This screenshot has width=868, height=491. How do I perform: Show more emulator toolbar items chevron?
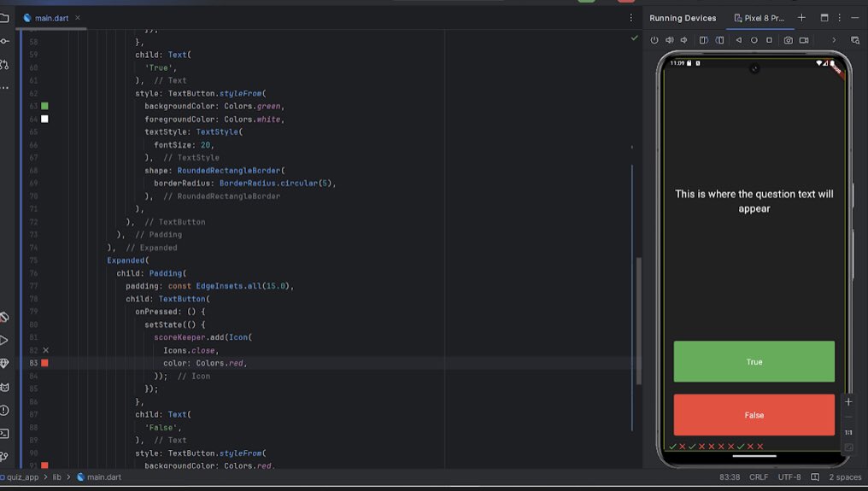pos(834,40)
